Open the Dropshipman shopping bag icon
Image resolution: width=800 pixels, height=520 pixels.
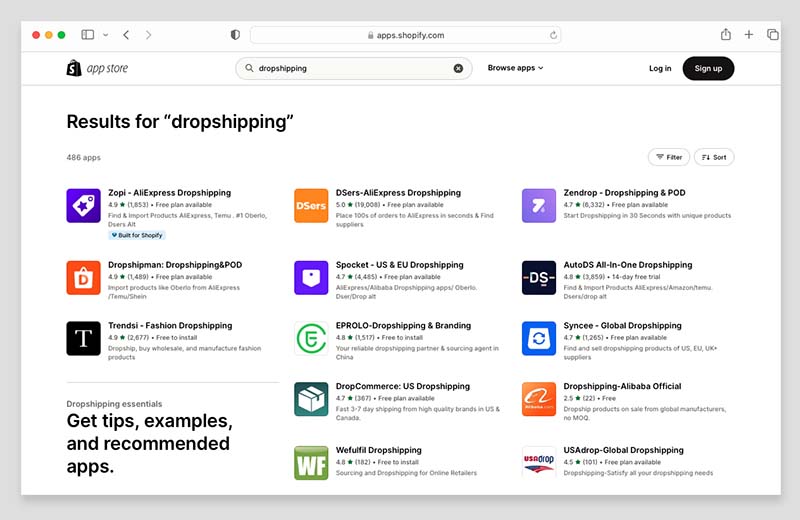pos(83,278)
